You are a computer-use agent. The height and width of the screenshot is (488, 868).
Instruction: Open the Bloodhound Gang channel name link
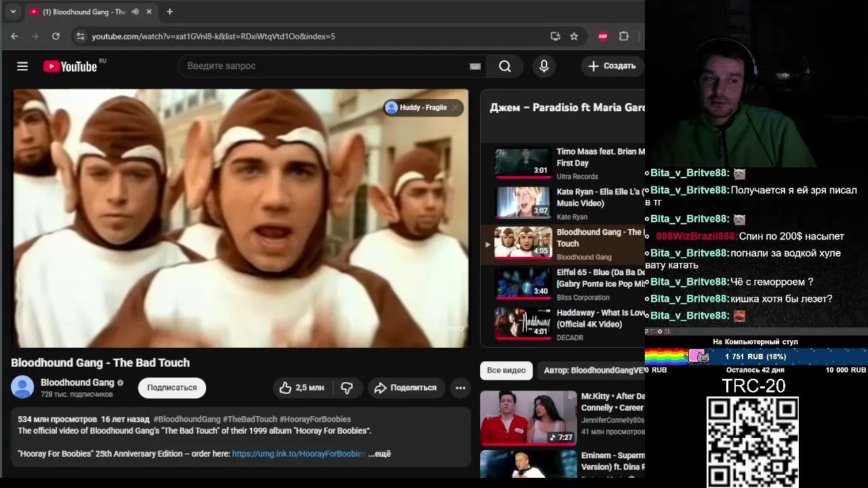(x=77, y=382)
